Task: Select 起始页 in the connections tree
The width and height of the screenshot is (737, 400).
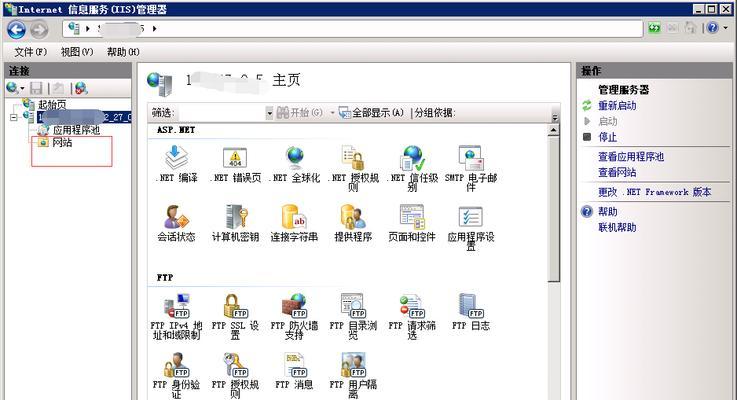Action: [x=52, y=104]
